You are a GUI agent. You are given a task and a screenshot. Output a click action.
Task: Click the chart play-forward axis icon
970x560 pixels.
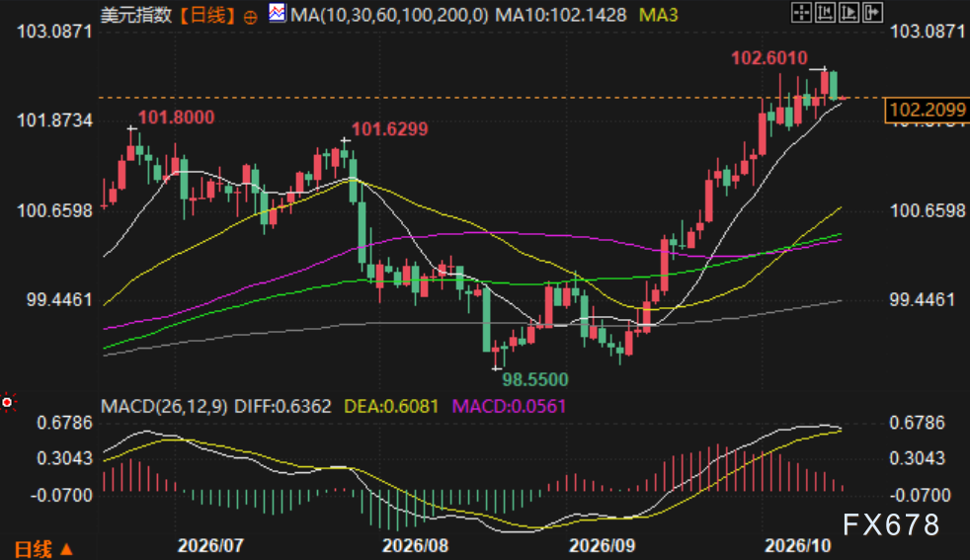coord(849,13)
